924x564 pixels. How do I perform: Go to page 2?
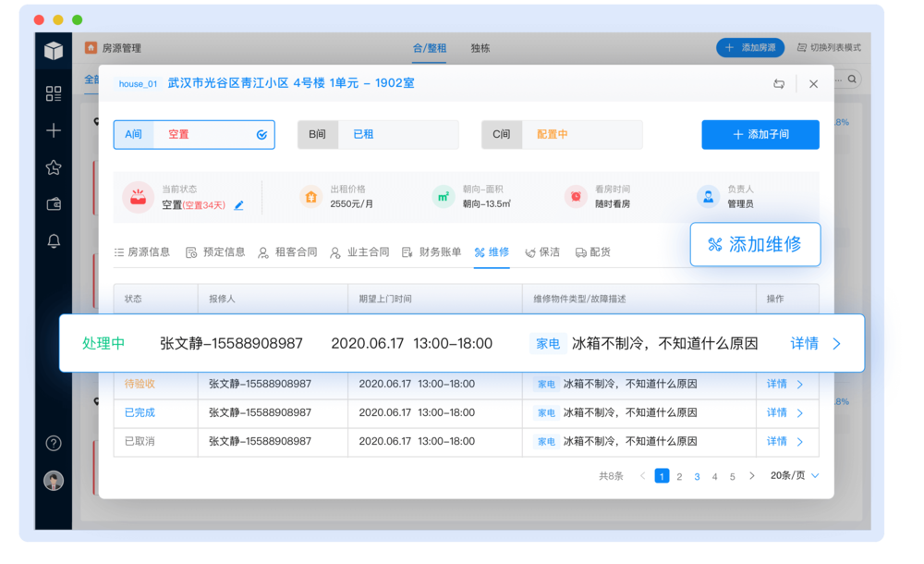click(x=679, y=476)
